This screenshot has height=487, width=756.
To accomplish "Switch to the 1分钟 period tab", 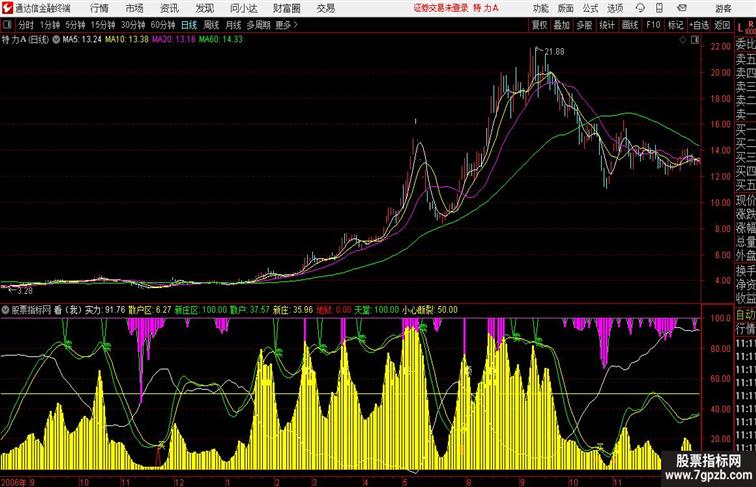I will (x=49, y=25).
